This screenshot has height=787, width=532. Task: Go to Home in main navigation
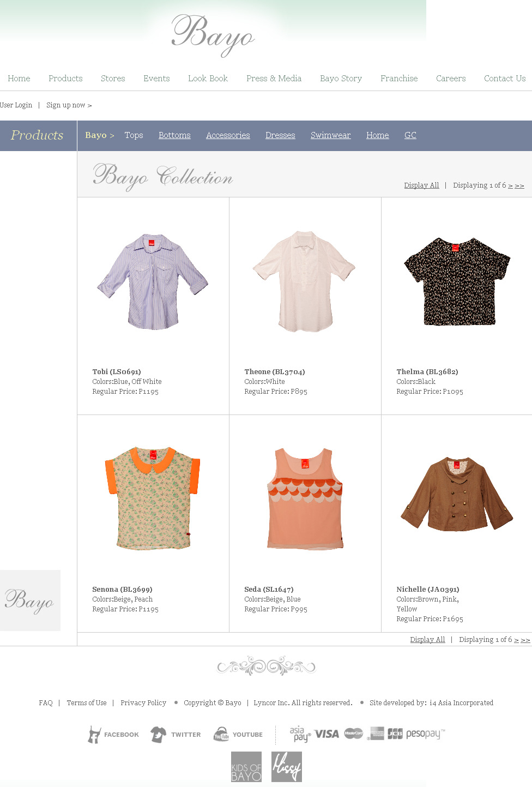click(19, 79)
